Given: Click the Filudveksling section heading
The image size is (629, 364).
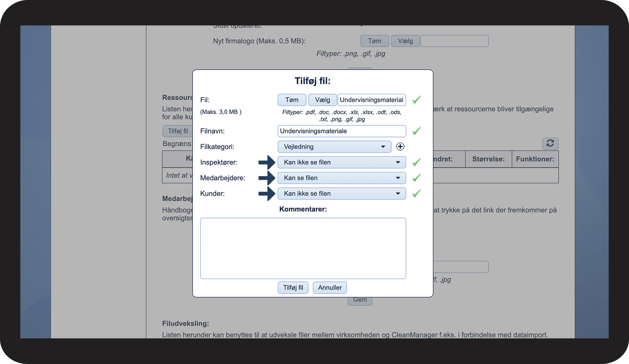Looking at the screenshot, I should [x=185, y=323].
